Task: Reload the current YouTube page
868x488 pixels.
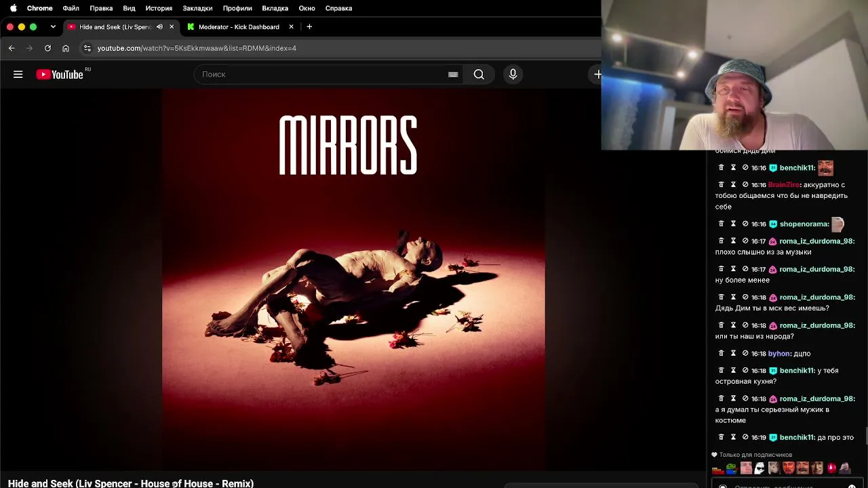Action: pyautogui.click(x=47, y=48)
